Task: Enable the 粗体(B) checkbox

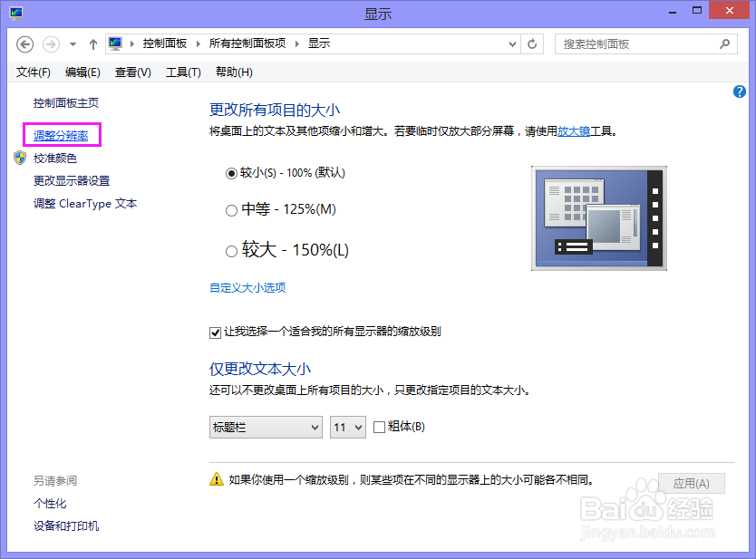Action: 378,427
